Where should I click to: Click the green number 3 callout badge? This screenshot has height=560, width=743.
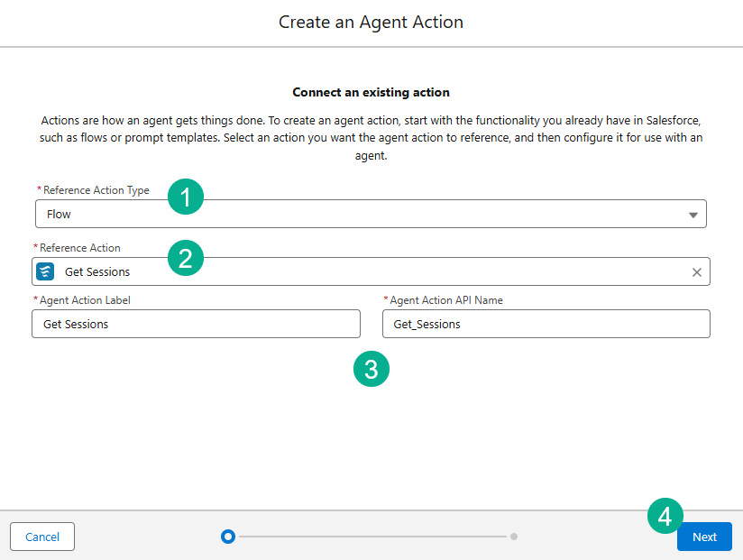(371, 369)
